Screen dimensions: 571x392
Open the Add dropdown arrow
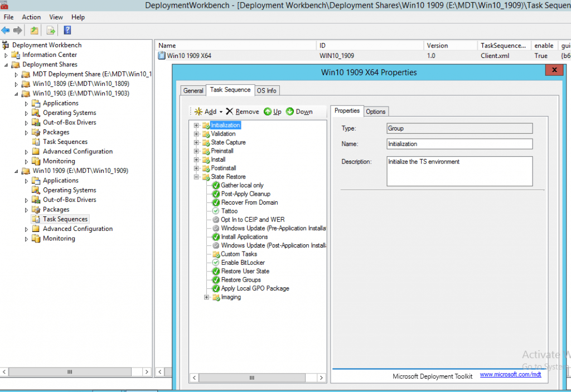coord(221,112)
